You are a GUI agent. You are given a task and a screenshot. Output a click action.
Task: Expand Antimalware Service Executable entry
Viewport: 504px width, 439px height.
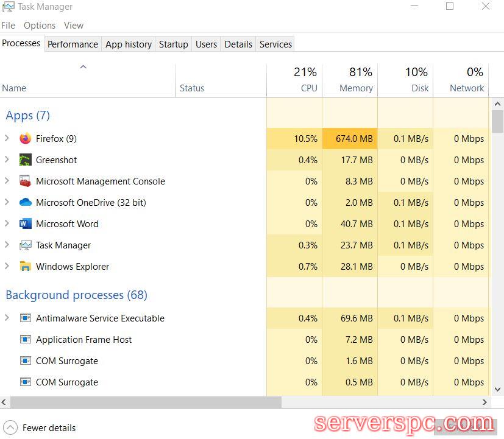point(7,318)
